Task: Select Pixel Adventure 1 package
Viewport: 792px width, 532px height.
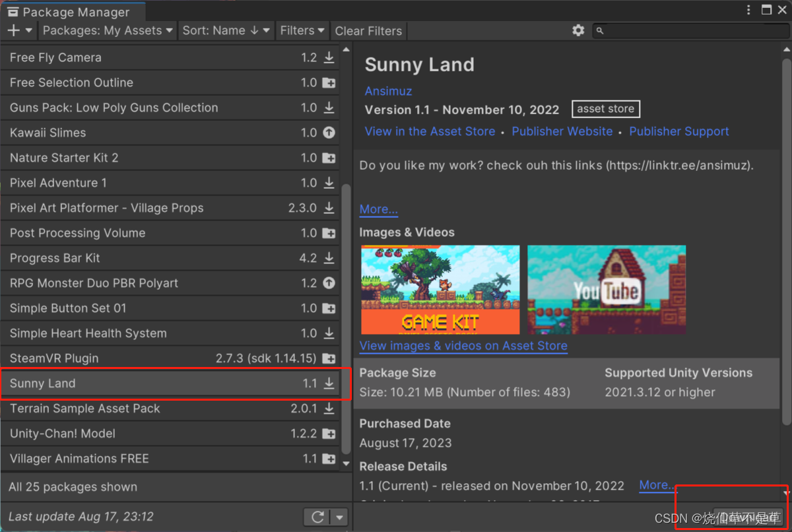Action: click(58, 183)
